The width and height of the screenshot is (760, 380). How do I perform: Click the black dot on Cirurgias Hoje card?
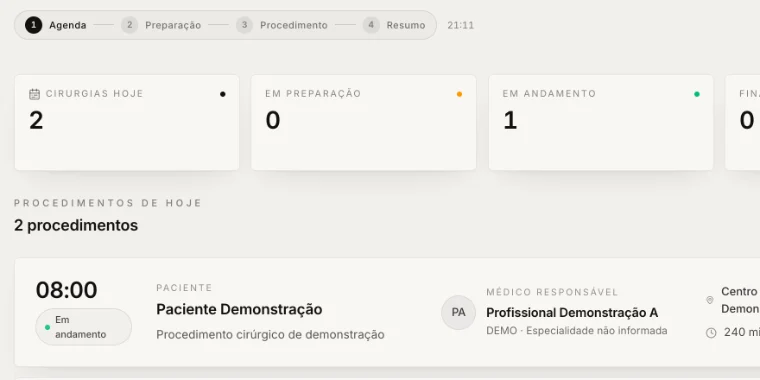click(222, 95)
